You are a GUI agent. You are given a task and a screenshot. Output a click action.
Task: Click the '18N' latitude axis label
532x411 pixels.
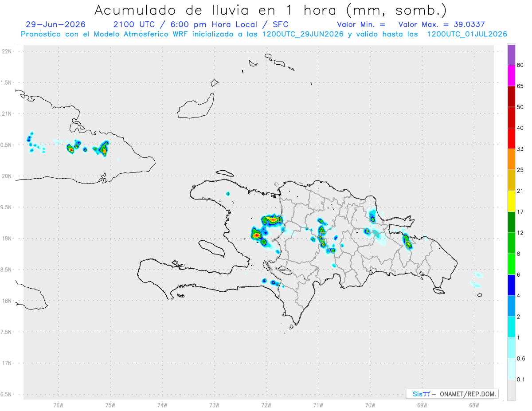point(8,301)
